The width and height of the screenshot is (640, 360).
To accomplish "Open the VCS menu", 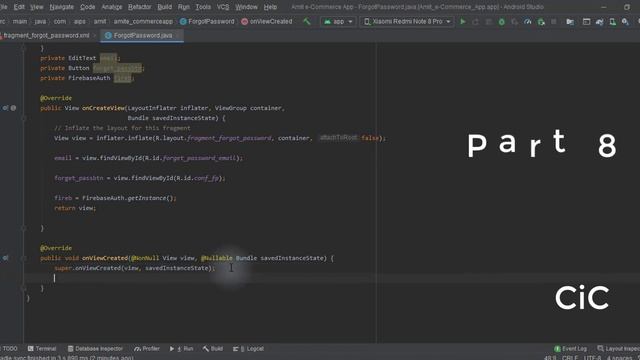I will pyautogui.click(x=223, y=7).
